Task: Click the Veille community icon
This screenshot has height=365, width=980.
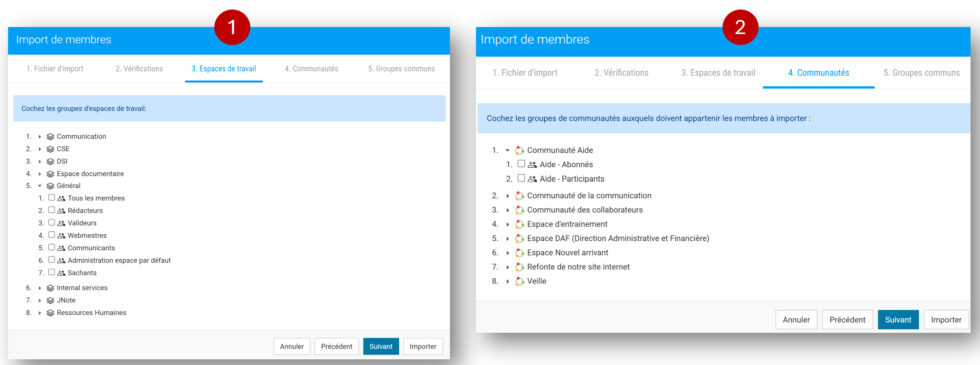Action: point(520,281)
